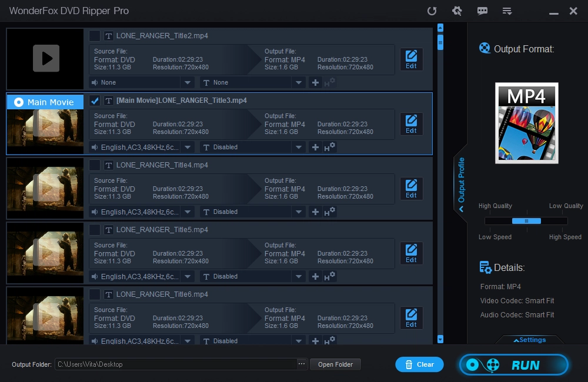
Task: Click the Title5 preview thumbnail
Action: (x=45, y=253)
